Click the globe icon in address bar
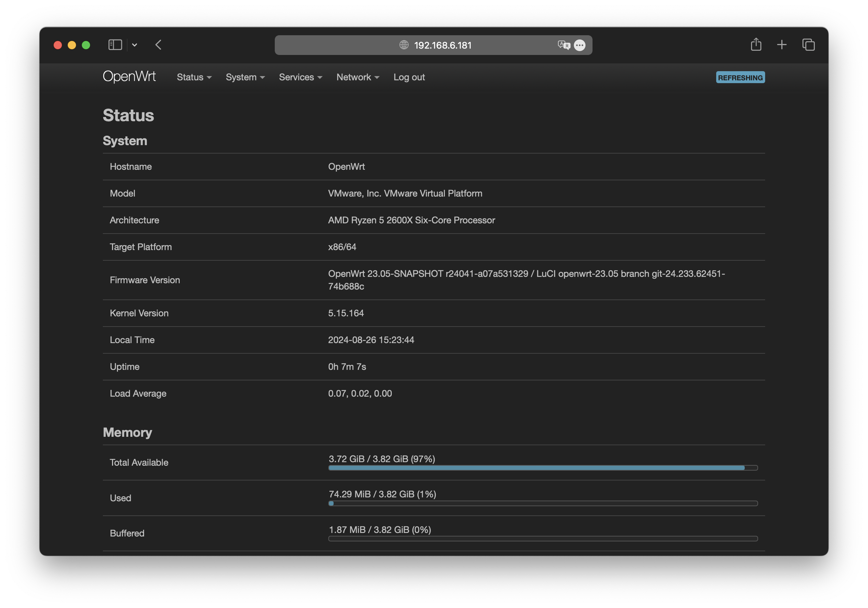 click(x=404, y=45)
